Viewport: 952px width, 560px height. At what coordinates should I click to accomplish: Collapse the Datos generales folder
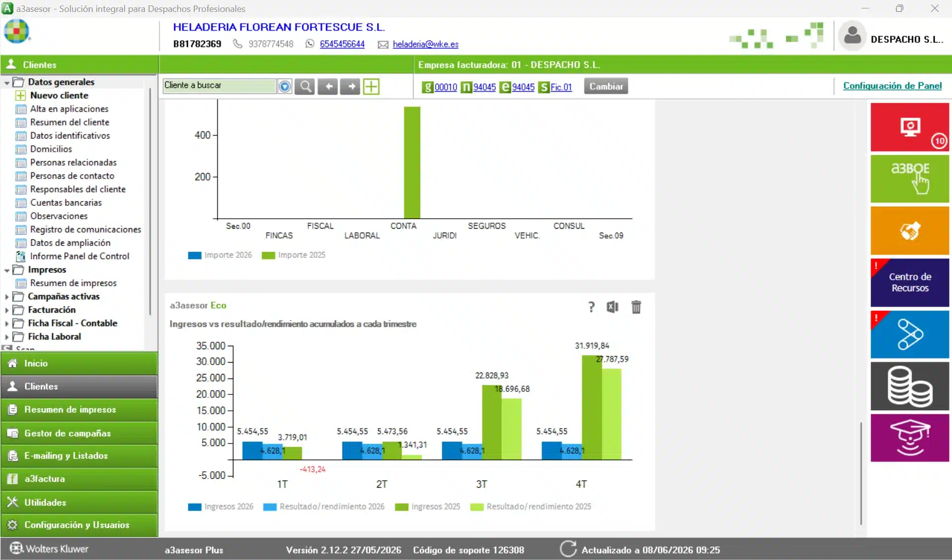[6, 82]
